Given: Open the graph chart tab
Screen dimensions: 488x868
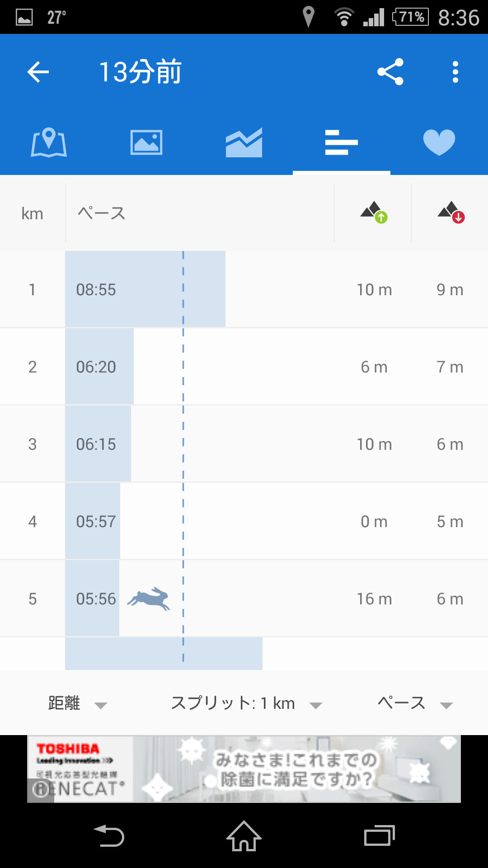Looking at the screenshot, I should pos(244,142).
